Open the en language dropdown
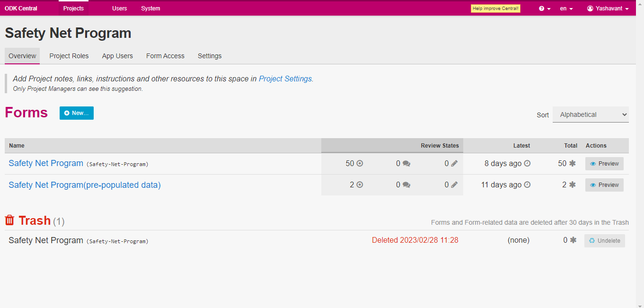644x308 pixels. click(x=566, y=9)
